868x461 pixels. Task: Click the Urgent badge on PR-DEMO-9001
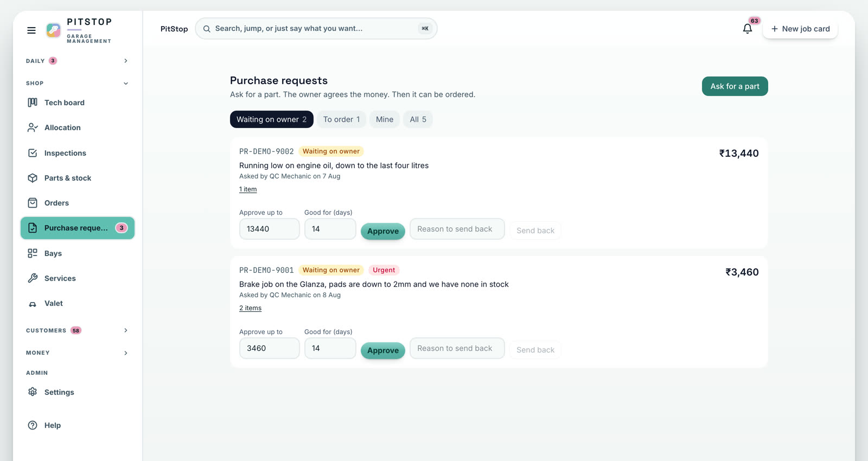[x=384, y=270]
